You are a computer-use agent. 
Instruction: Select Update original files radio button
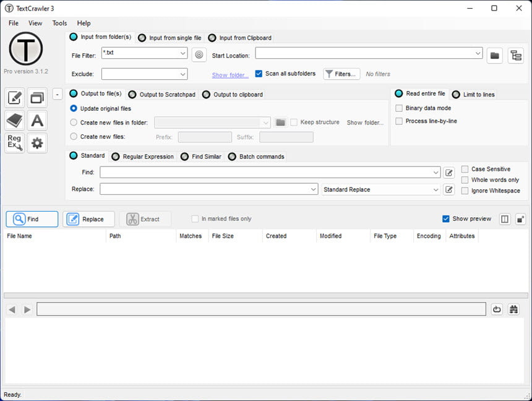(x=73, y=108)
